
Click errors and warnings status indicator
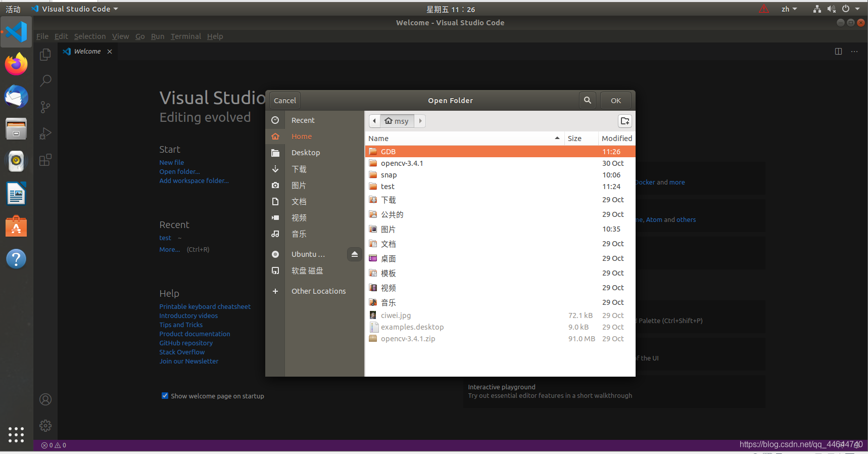pos(54,445)
